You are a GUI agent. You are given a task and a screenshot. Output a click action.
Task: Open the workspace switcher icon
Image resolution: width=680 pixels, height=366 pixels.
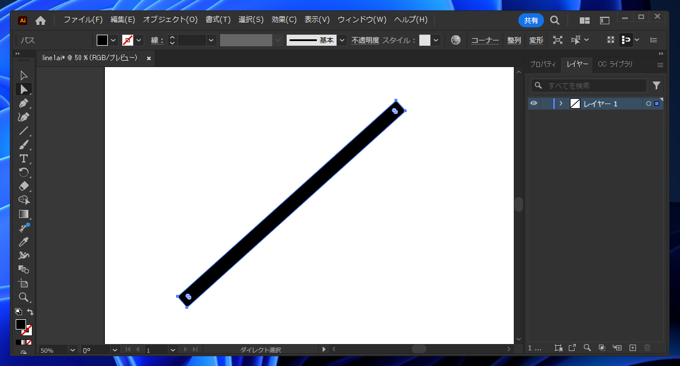coord(605,20)
